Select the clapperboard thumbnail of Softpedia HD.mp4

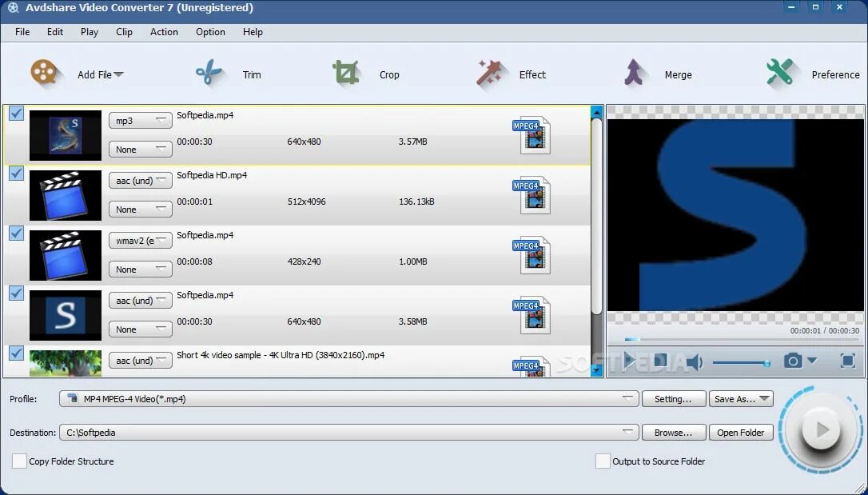[x=66, y=195]
